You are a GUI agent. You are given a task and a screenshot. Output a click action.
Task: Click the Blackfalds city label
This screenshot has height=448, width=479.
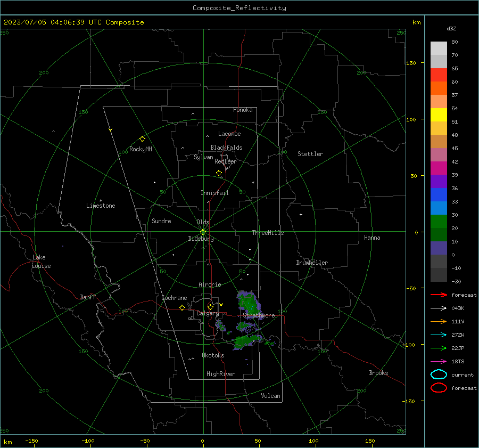point(226,148)
